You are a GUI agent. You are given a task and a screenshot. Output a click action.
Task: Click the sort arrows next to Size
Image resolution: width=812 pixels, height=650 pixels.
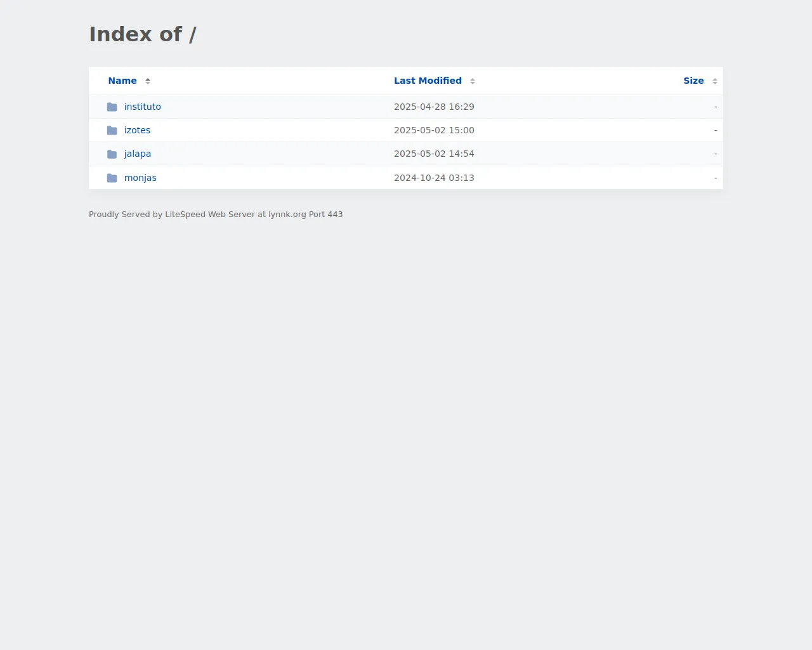[715, 81]
